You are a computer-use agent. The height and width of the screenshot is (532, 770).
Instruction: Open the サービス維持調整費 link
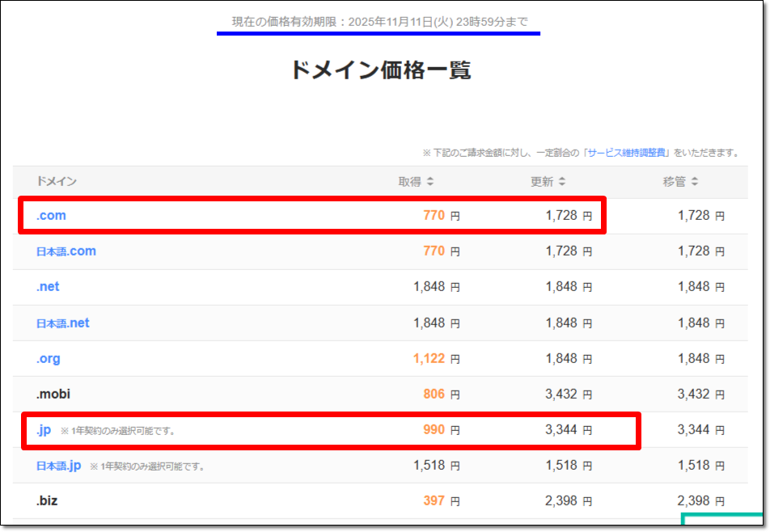pyautogui.click(x=627, y=153)
